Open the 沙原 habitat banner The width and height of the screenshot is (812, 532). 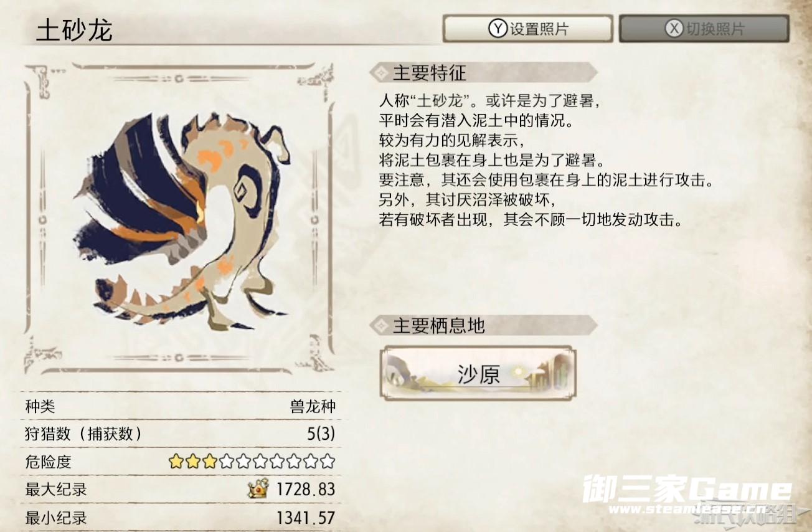[478, 373]
